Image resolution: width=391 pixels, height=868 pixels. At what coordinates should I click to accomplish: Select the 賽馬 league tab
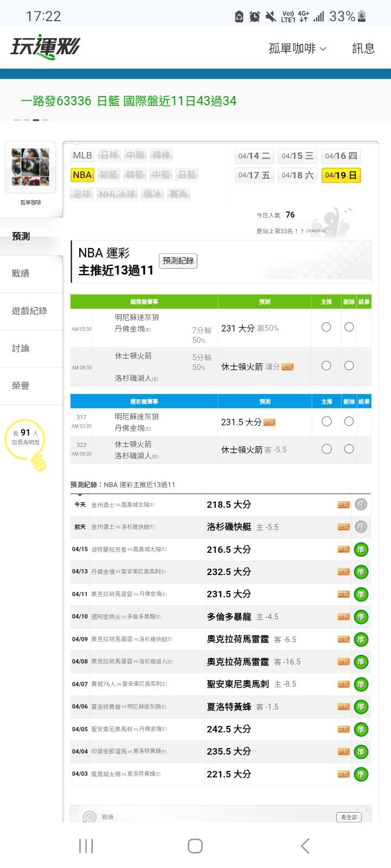pyautogui.click(x=178, y=194)
